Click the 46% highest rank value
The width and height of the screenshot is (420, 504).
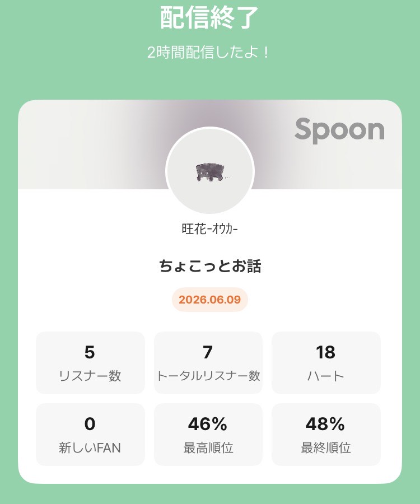point(208,424)
